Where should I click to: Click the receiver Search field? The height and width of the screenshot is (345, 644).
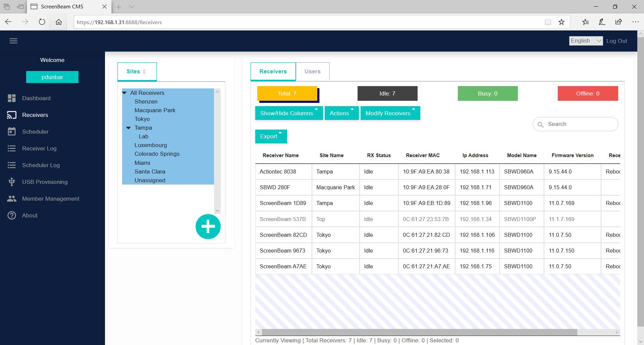coord(580,124)
